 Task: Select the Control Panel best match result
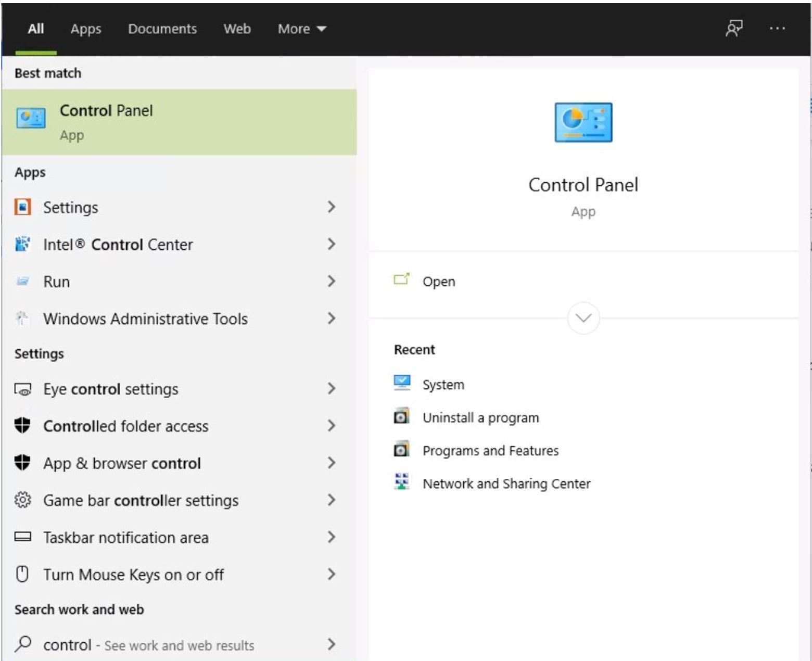coord(179,122)
